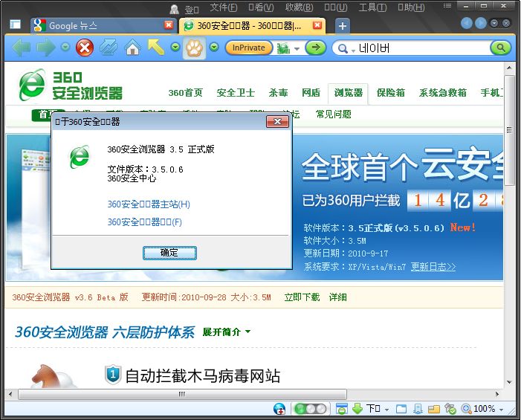Refresh the page using the blue arrows icon
Screen dimensions: 521x420
(x=109, y=48)
